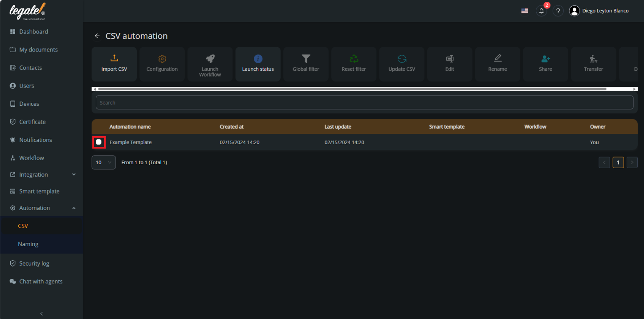Screen dimensions: 644x319
Task: Open Launch status info icon
Action: coord(258,59)
